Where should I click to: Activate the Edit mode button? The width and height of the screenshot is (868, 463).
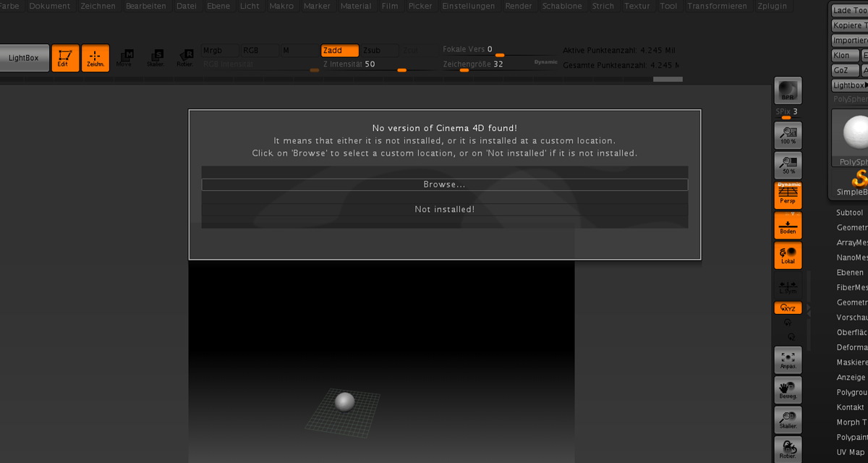[x=66, y=58]
